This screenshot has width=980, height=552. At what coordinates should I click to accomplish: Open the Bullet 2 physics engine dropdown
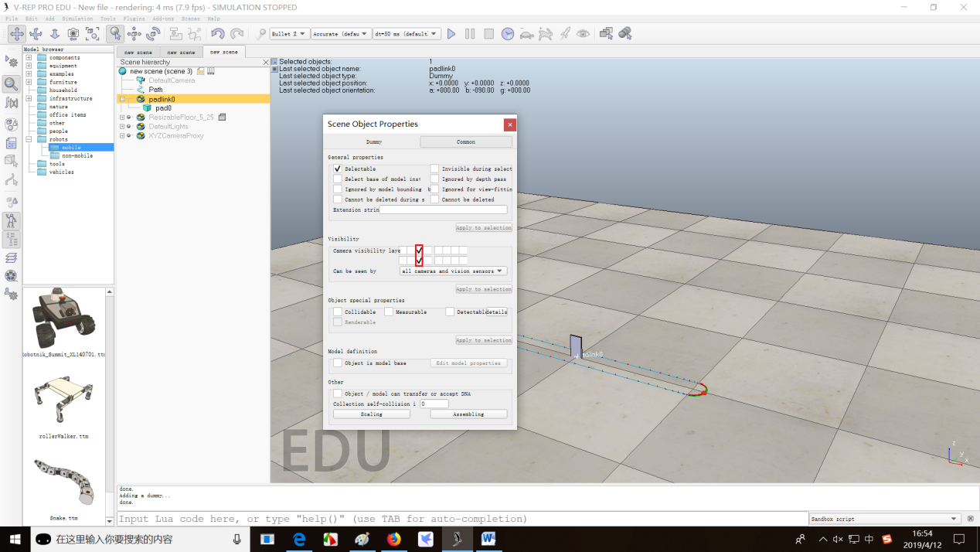(290, 34)
